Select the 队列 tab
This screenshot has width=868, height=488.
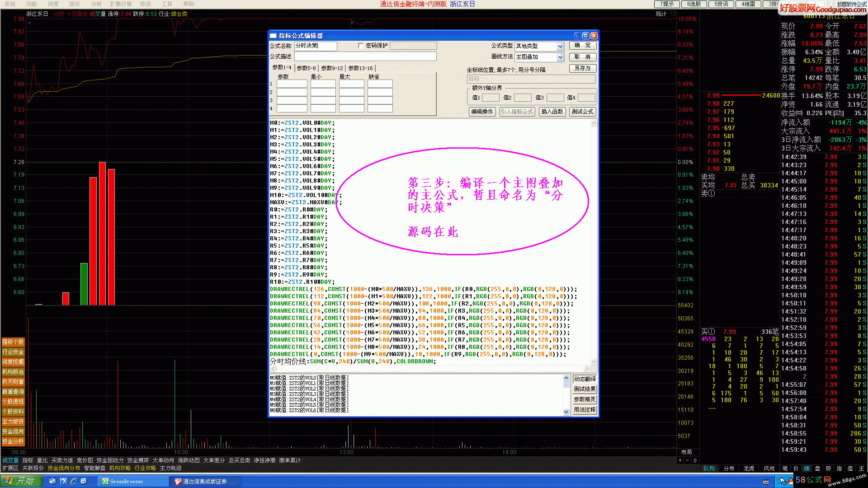[709, 469]
